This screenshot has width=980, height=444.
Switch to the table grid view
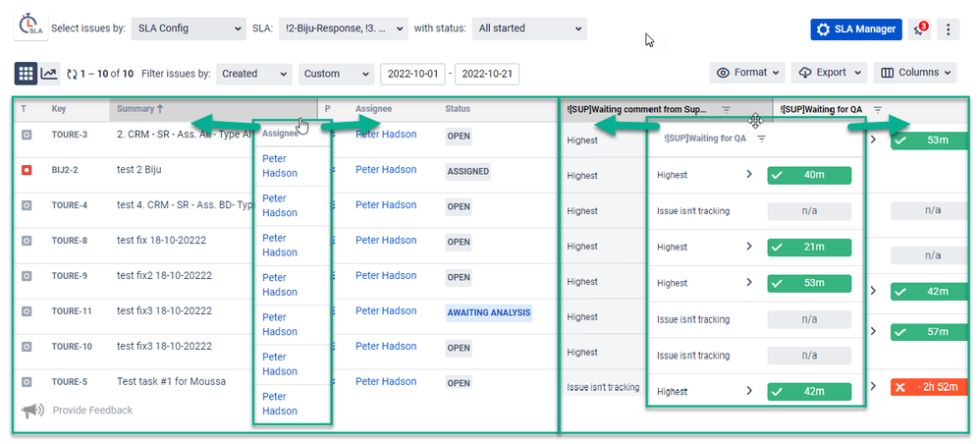point(26,74)
